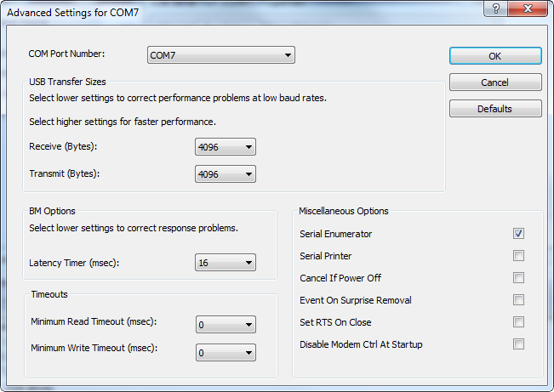
Task: Close the Advanced Settings dialog
Action: (528, 8)
